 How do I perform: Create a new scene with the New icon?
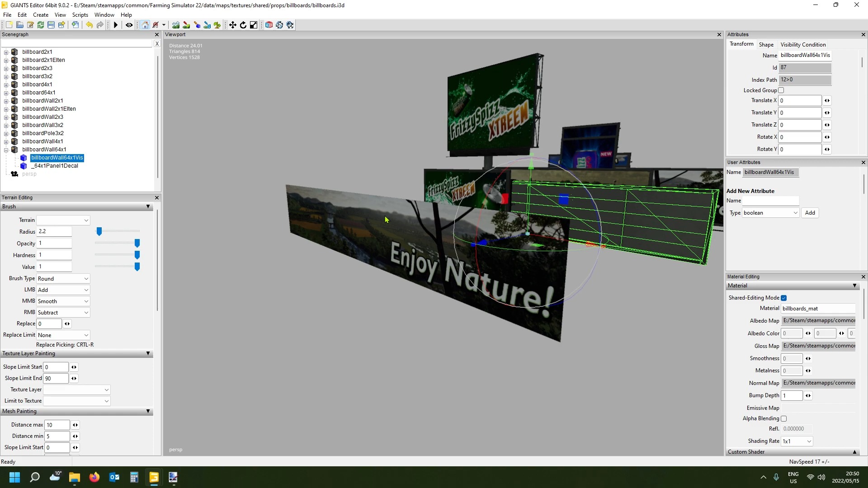coord(9,25)
